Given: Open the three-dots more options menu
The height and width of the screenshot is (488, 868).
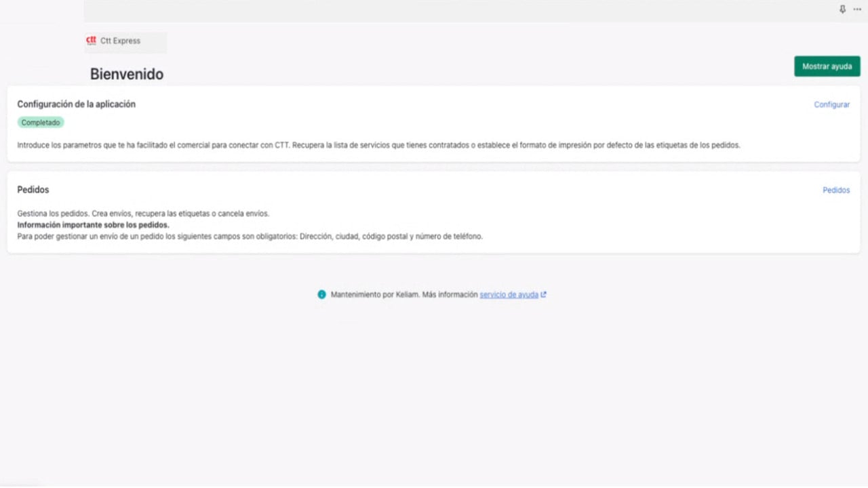Looking at the screenshot, I should [x=857, y=9].
